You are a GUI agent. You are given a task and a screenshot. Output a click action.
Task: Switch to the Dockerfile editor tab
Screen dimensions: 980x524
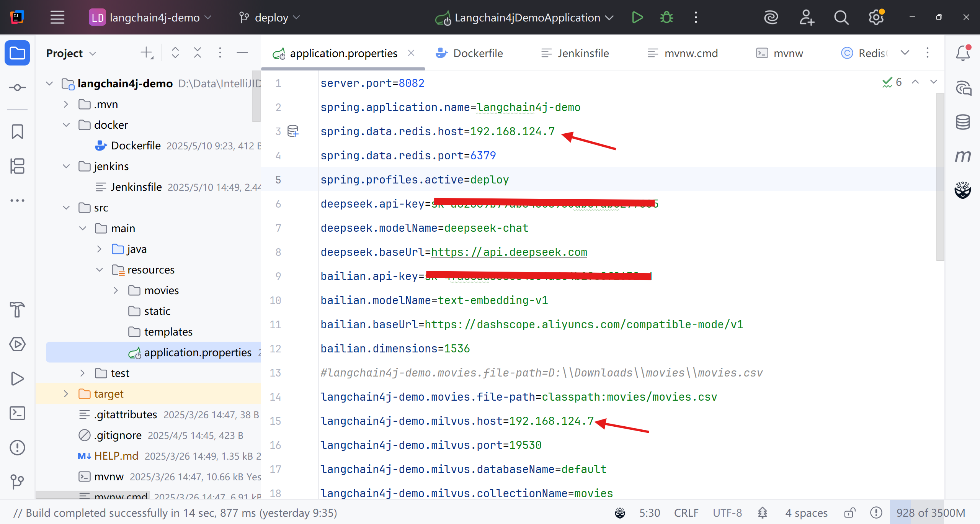coord(469,53)
